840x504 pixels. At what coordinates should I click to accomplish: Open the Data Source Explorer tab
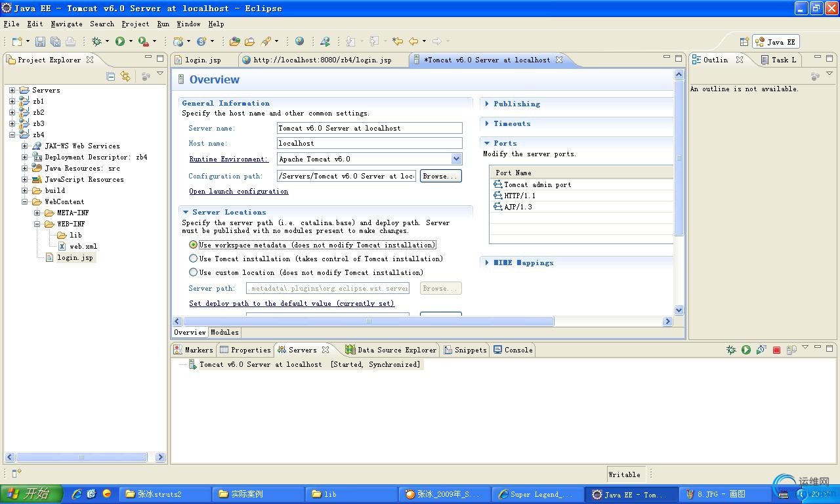pos(391,350)
